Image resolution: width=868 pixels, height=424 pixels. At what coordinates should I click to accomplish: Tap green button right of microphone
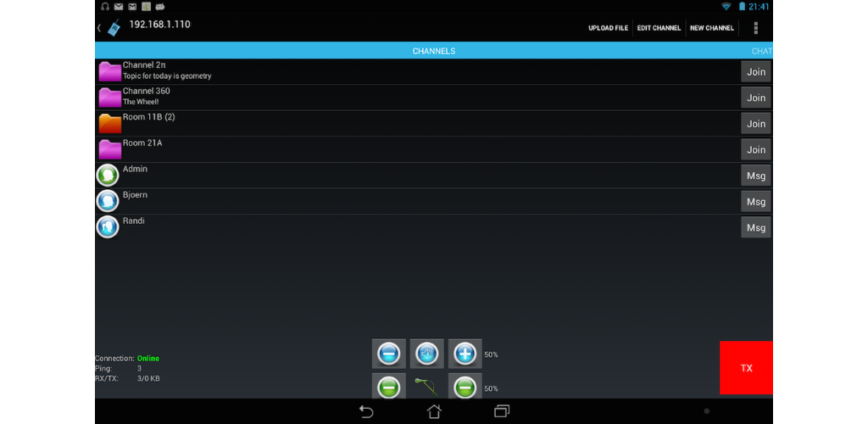click(x=465, y=387)
